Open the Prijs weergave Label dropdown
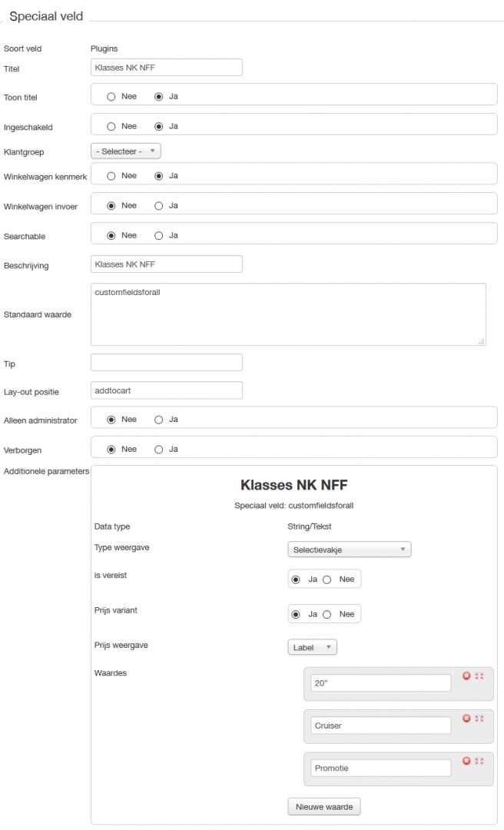Screen dimensions: 504x830 point(312,647)
